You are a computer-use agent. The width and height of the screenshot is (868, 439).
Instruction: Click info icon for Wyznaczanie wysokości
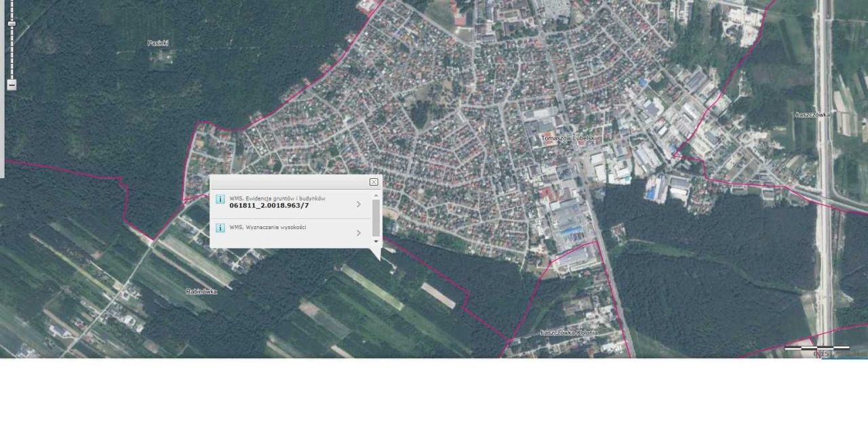point(220,228)
